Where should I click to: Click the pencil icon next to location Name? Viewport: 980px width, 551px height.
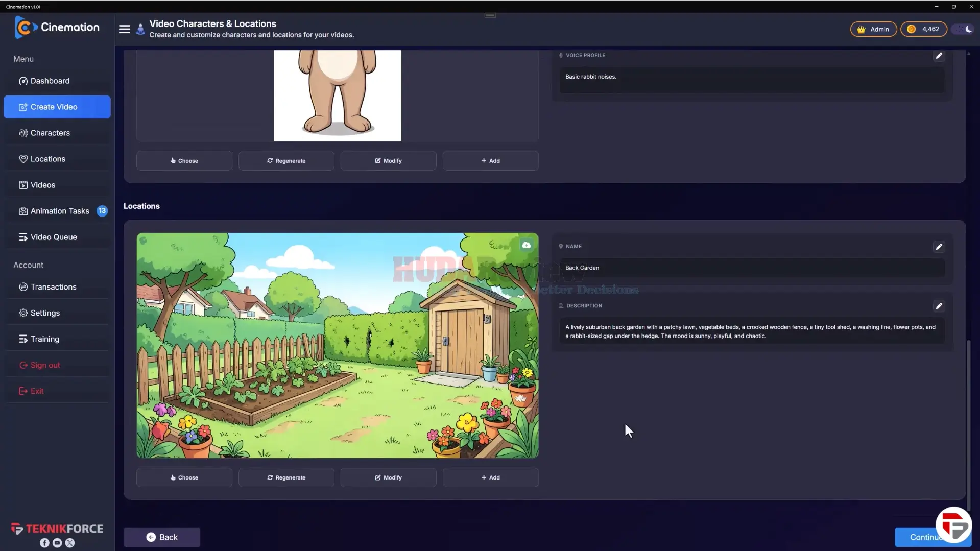pyautogui.click(x=939, y=247)
